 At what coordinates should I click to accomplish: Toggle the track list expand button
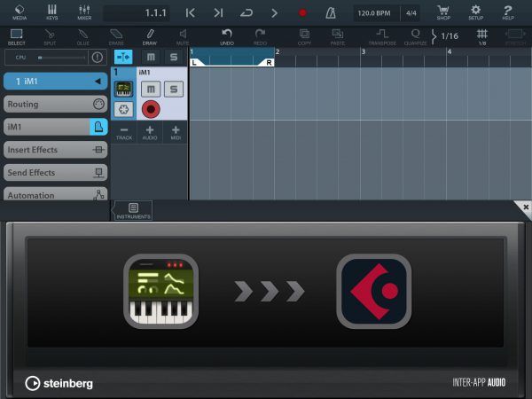tap(123, 57)
